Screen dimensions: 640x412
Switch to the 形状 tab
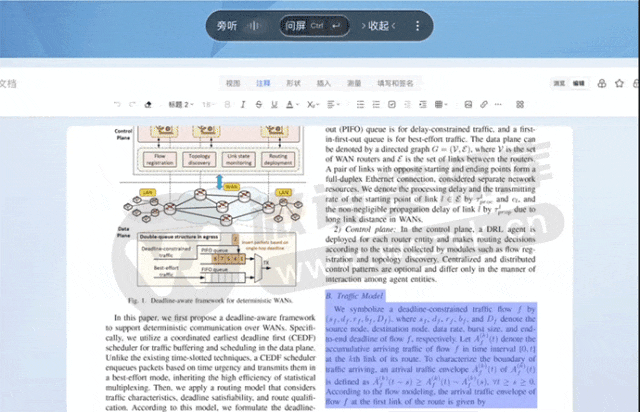click(x=293, y=83)
